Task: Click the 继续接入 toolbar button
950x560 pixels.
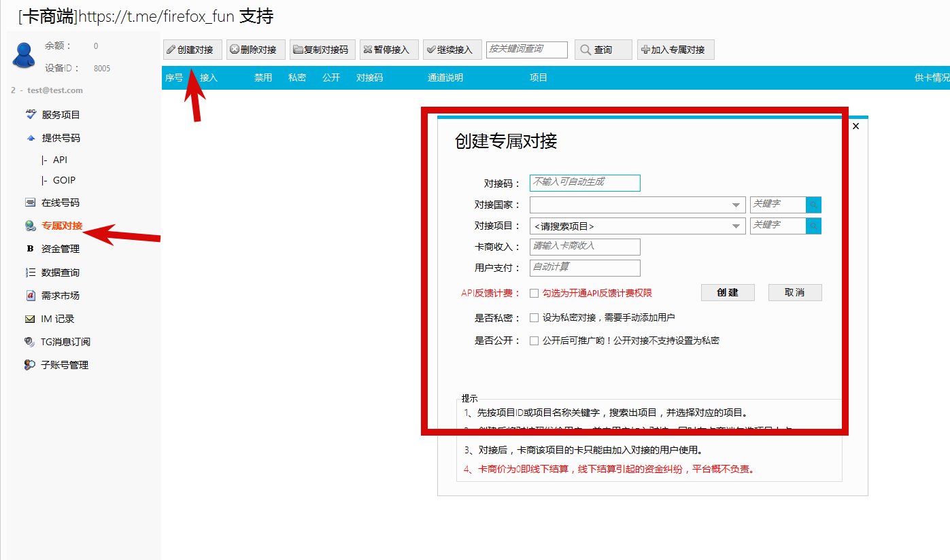Action: [x=452, y=50]
